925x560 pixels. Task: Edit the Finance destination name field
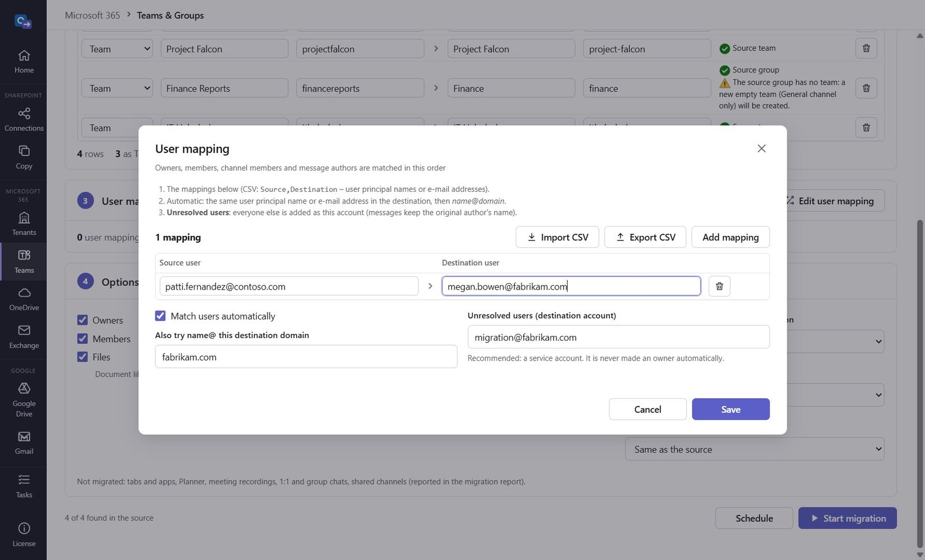tap(511, 88)
